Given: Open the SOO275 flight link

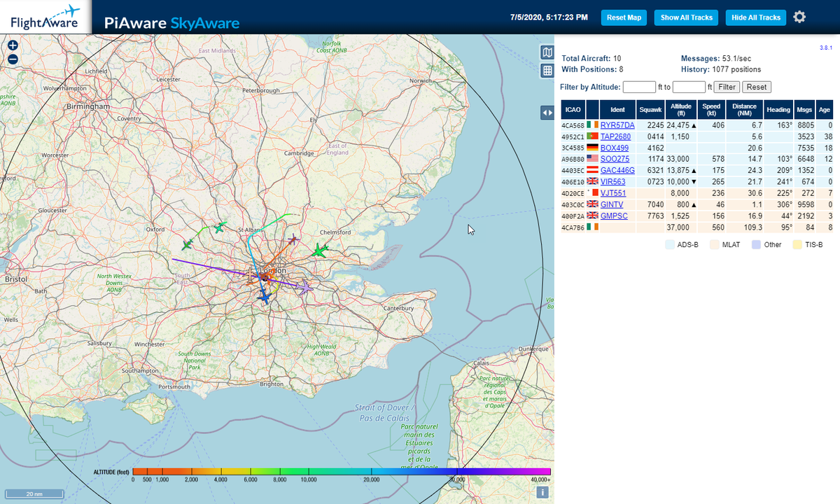Looking at the screenshot, I should 615,159.
